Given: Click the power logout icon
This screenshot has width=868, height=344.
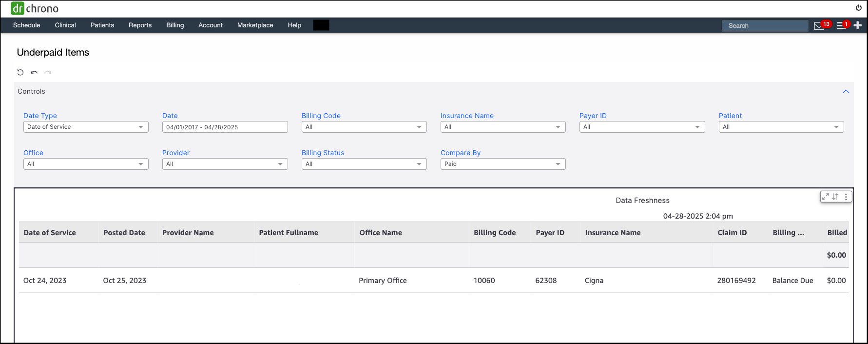Looking at the screenshot, I should [858, 8].
